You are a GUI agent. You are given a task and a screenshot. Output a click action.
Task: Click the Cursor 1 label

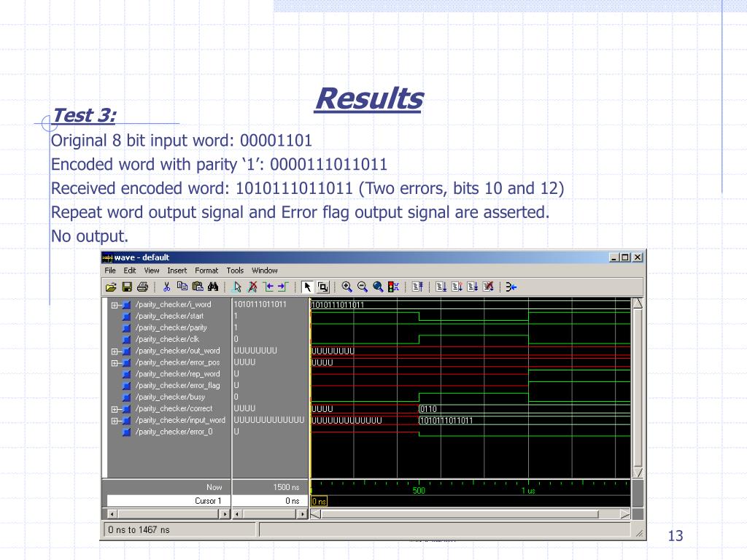click(208, 501)
